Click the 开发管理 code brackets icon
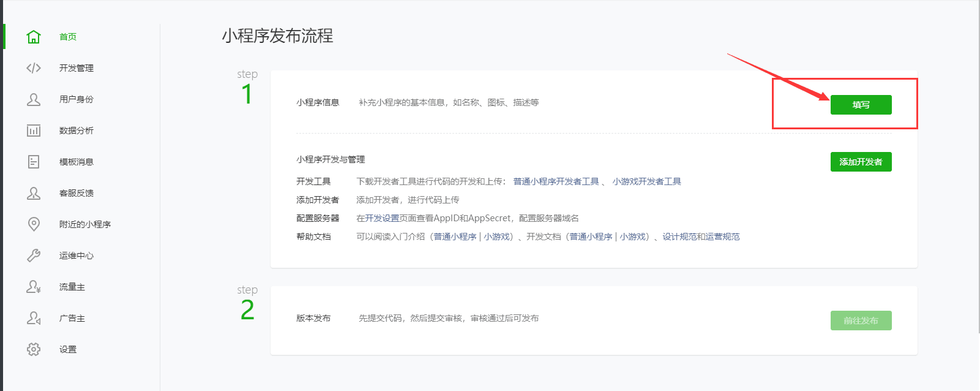 [x=34, y=68]
